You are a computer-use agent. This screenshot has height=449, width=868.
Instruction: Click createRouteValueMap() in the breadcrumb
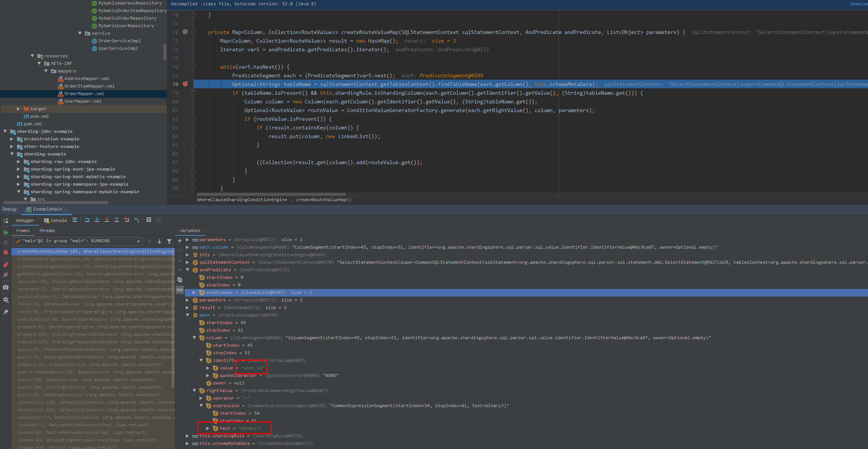click(323, 200)
